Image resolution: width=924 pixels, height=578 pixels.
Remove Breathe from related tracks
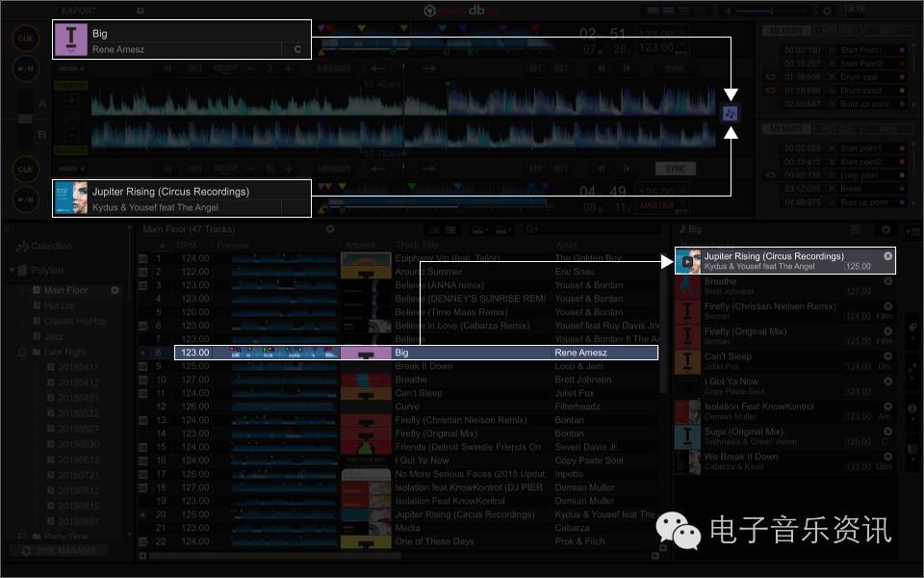887,281
